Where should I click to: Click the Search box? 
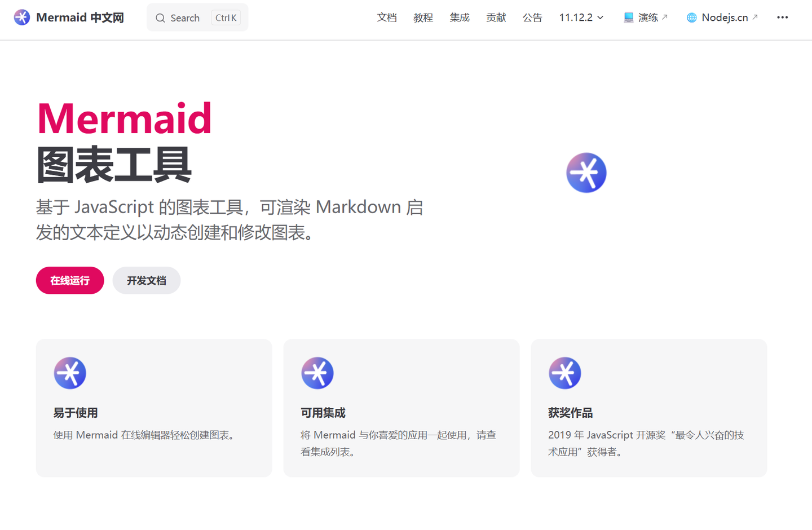click(197, 17)
